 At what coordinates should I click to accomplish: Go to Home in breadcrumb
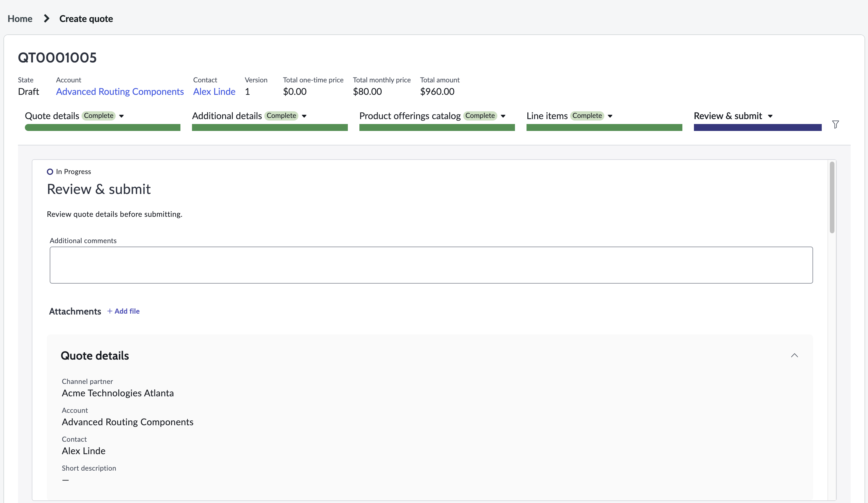pos(20,19)
